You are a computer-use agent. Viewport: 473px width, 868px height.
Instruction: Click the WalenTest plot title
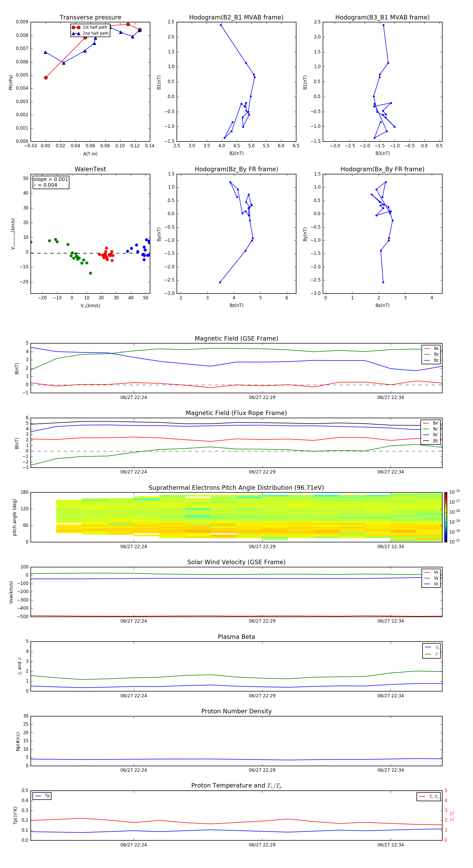[x=90, y=169]
